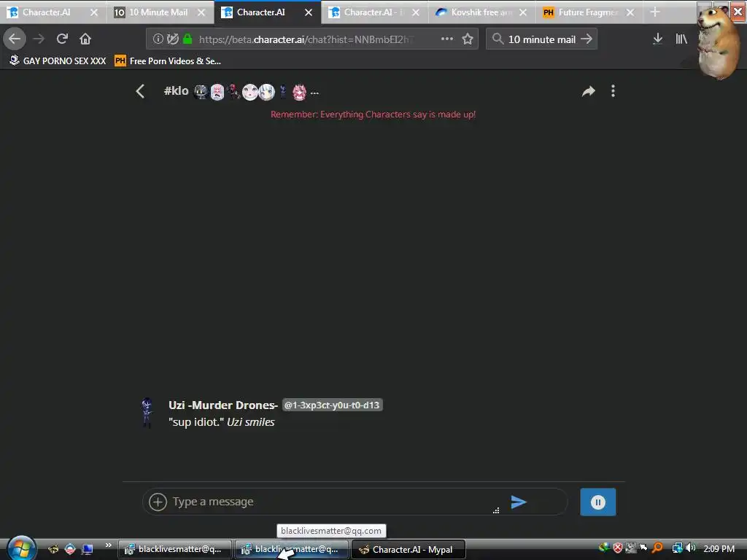Open the white round-face avatar in header

(249, 91)
